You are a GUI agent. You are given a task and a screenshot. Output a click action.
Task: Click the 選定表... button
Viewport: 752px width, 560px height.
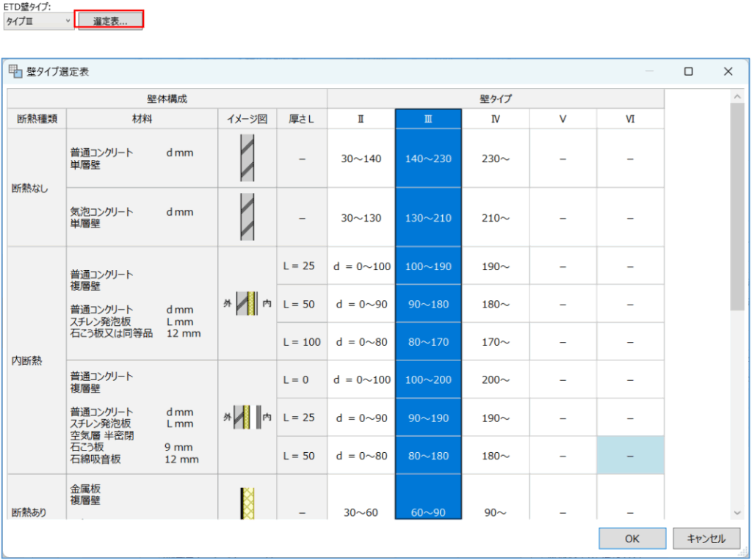pyautogui.click(x=110, y=21)
